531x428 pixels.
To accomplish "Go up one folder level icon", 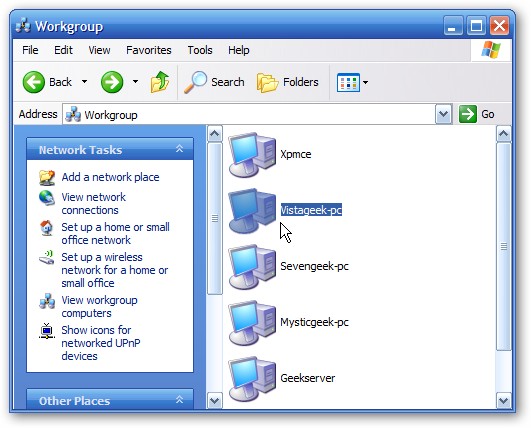I will click(160, 82).
